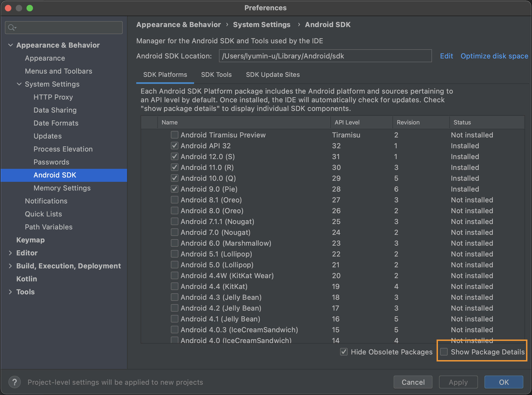Screen dimensions: 532x395
Task: Expand Build, Execution, Deployment node
Action: (x=11, y=266)
